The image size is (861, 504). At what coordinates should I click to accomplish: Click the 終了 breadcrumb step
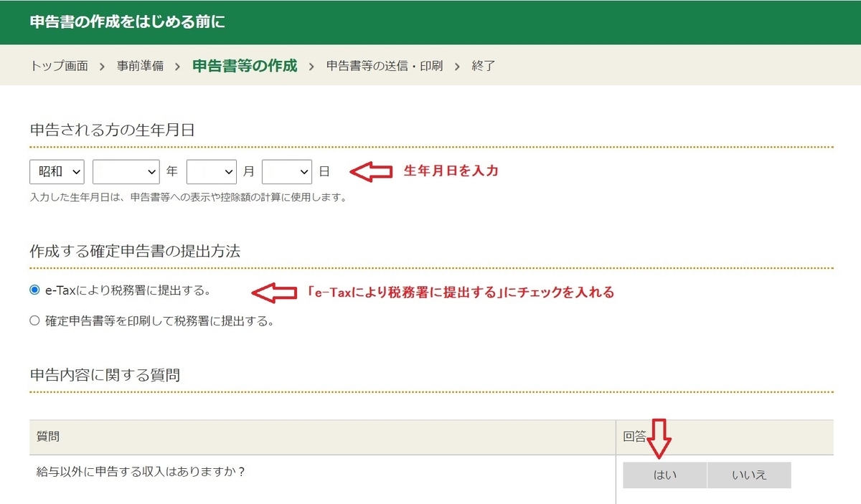(x=483, y=65)
